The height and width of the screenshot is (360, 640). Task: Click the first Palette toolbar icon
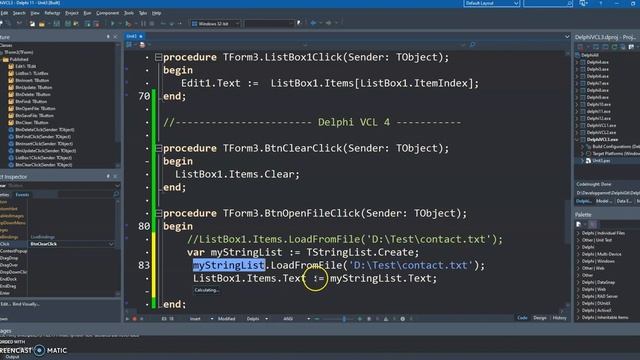click(x=579, y=224)
